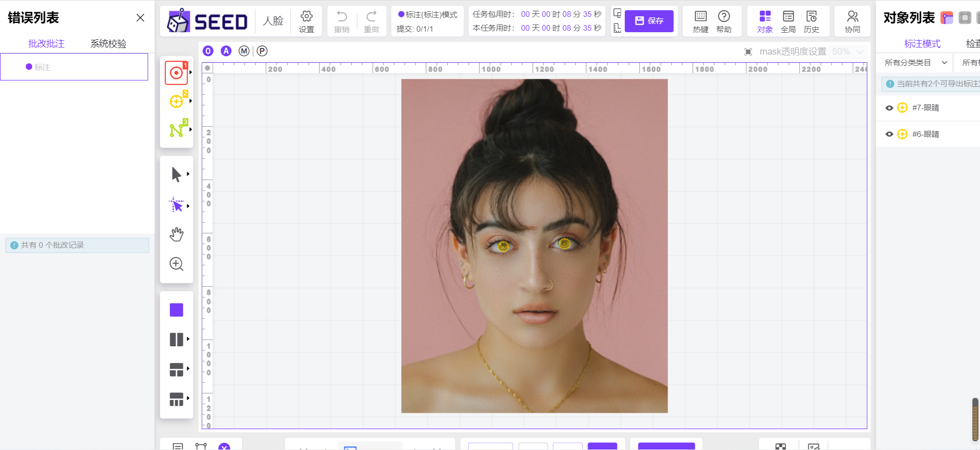Open the 所有分类类目 category dropdown

[x=916, y=63]
